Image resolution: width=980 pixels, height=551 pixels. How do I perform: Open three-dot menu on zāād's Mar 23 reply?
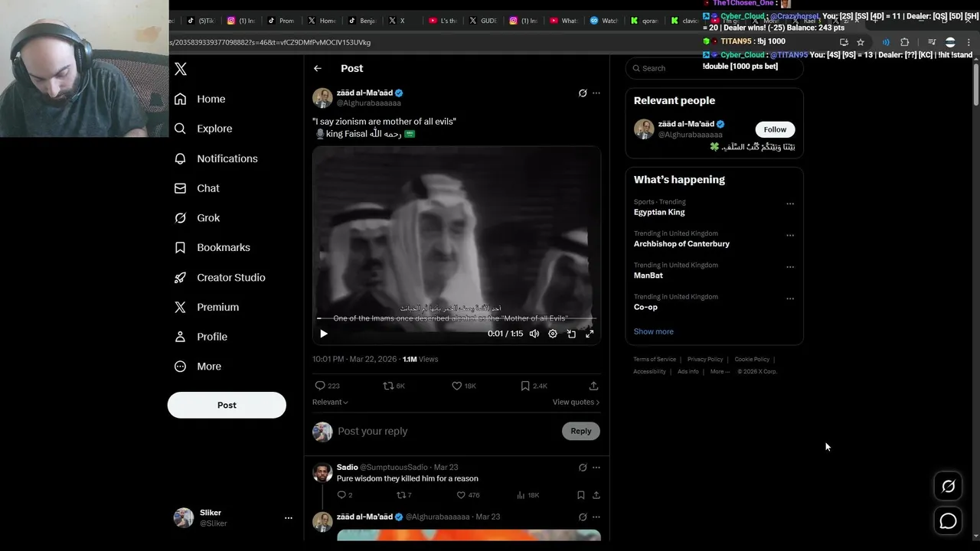[596, 517]
